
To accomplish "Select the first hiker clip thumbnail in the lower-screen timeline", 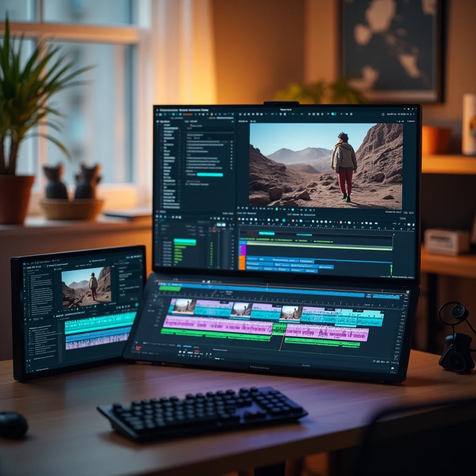I will pos(184,306).
